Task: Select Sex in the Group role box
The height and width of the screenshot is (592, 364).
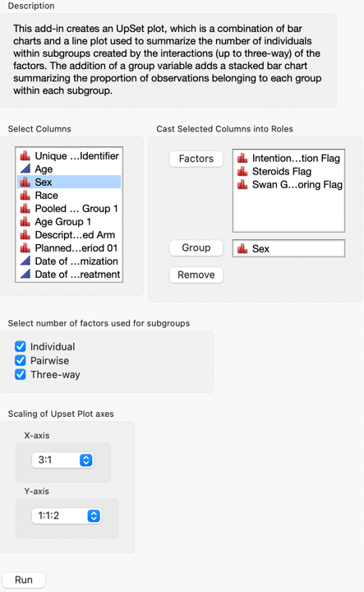Action: (x=288, y=248)
